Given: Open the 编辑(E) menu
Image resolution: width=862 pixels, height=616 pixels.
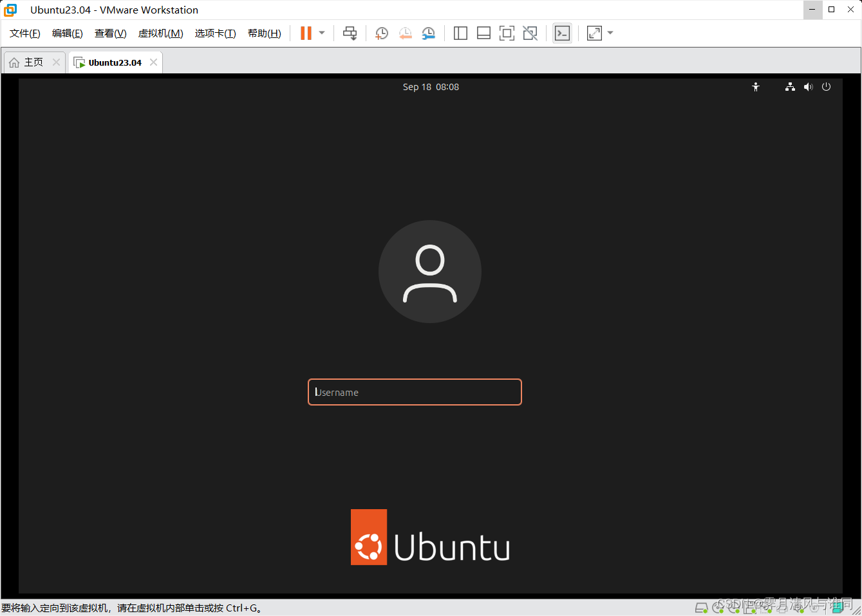Looking at the screenshot, I should tap(68, 33).
